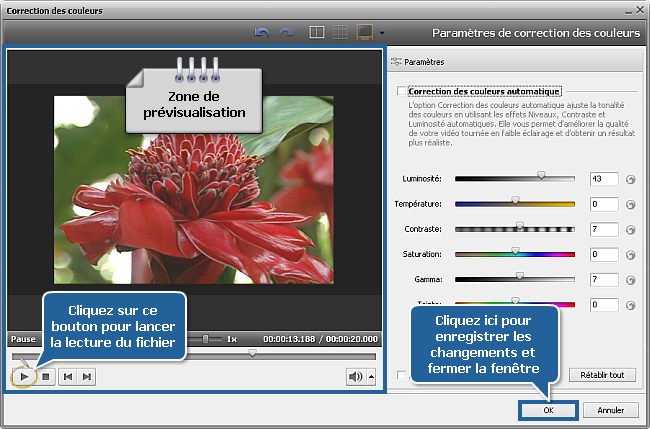The width and height of the screenshot is (650, 429).
Task: Reset the Contraste value
Action: click(x=631, y=229)
